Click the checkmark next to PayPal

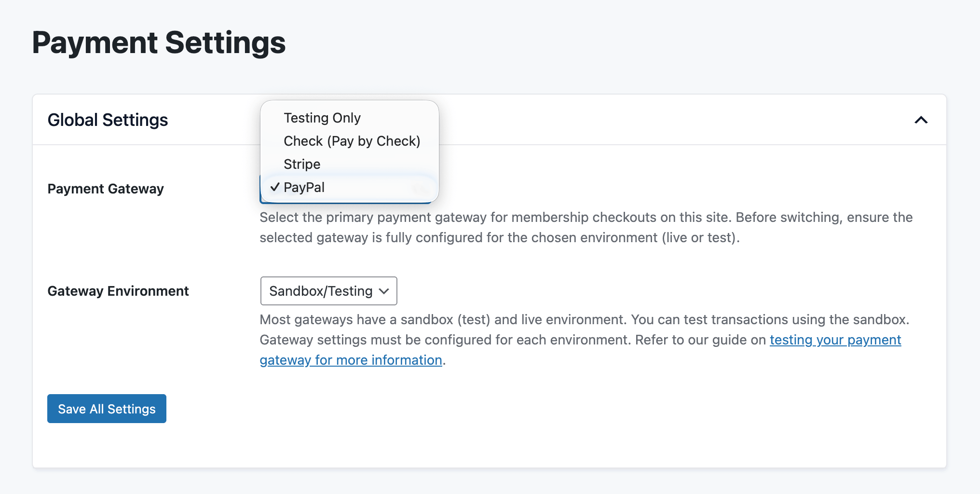coord(275,187)
